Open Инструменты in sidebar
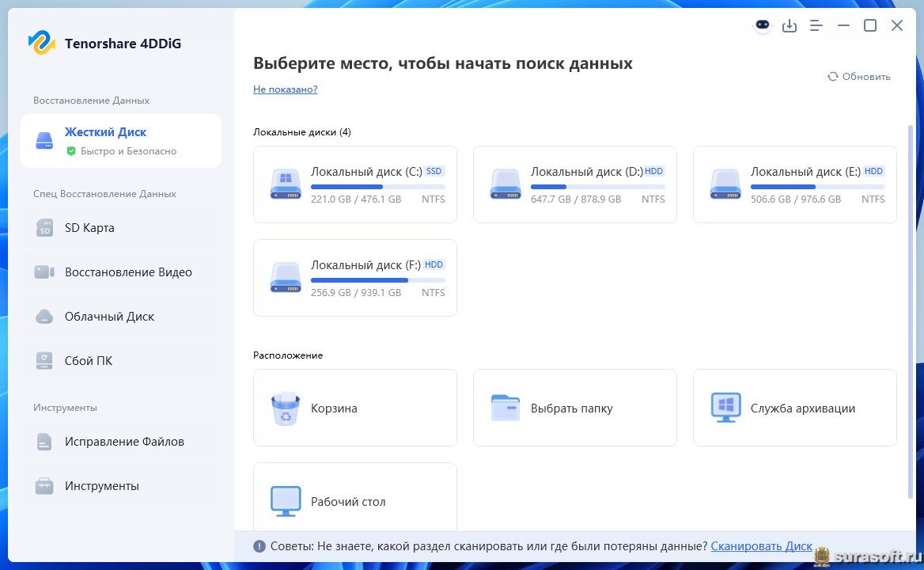The image size is (924, 570). coord(121,486)
